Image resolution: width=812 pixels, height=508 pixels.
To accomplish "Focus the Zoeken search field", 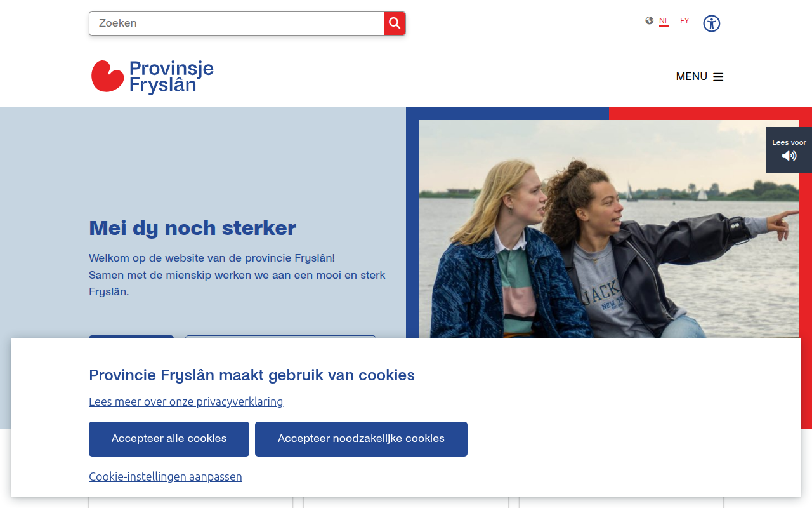I will click(x=237, y=23).
